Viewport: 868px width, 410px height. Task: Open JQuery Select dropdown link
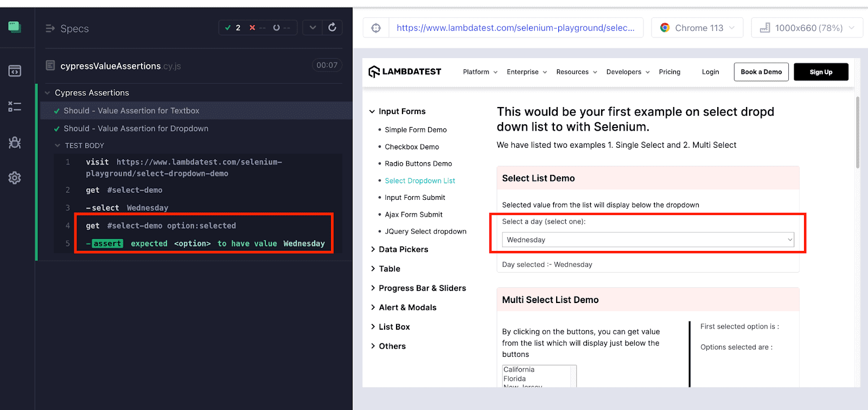[x=425, y=231]
